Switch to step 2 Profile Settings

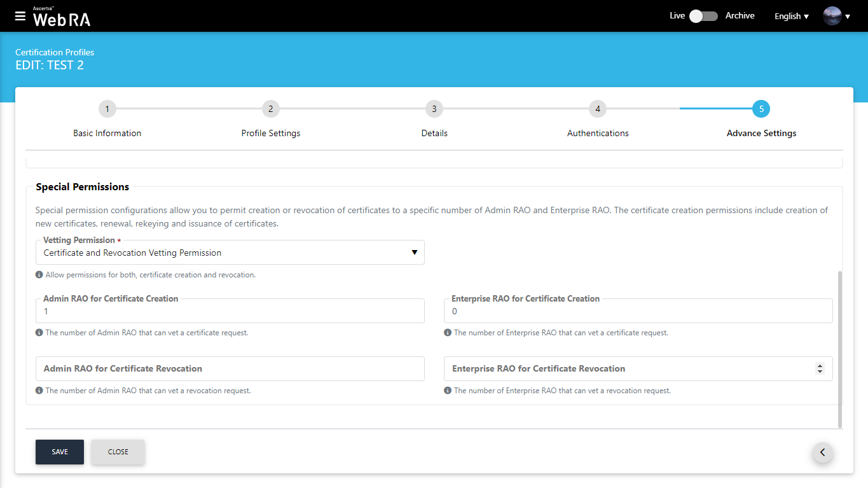click(x=270, y=109)
